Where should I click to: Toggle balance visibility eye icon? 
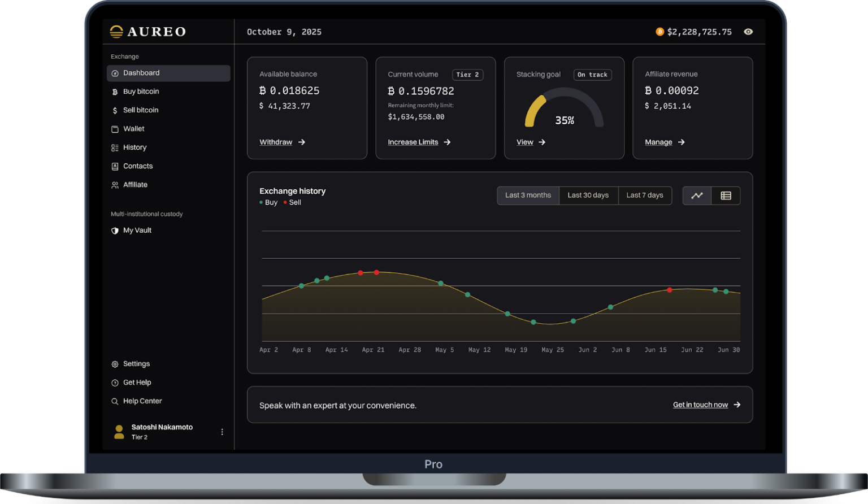748,32
